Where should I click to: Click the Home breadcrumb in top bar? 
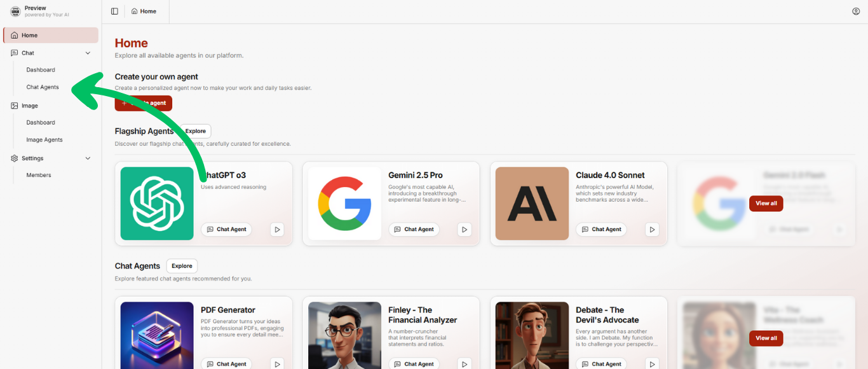[x=144, y=11]
